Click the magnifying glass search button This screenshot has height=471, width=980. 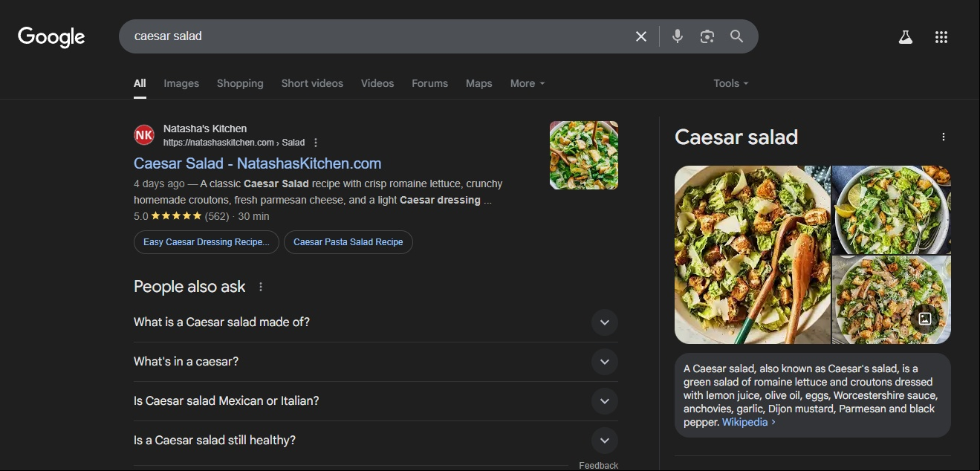pos(736,36)
